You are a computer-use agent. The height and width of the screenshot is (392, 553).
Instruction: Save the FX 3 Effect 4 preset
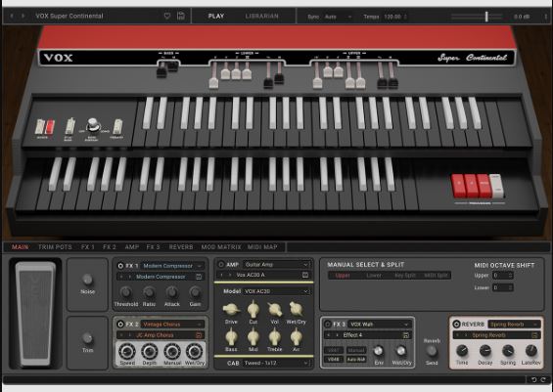[x=406, y=335]
